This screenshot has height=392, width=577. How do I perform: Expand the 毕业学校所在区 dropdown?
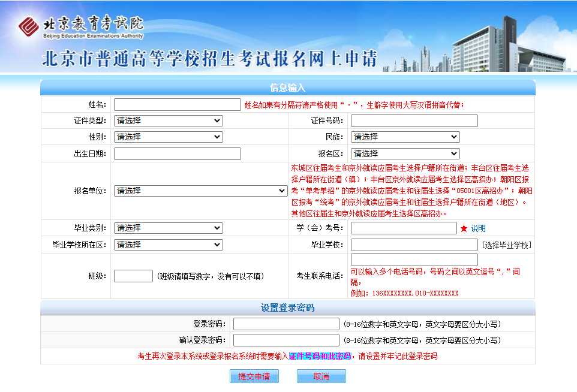(x=168, y=245)
